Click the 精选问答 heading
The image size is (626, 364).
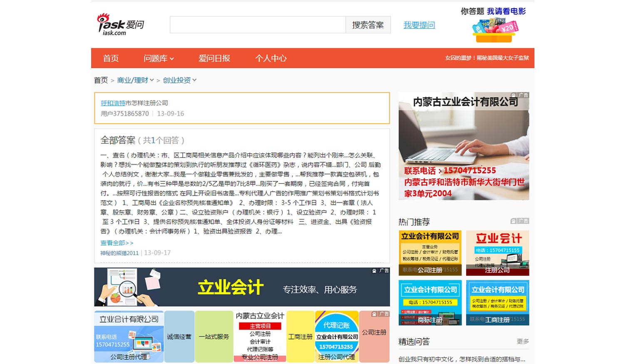[414, 342]
